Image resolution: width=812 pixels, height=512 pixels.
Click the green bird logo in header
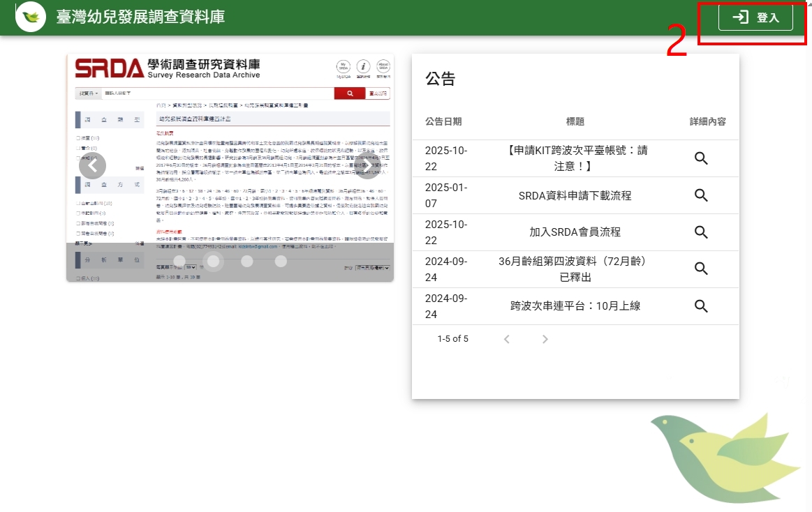31,17
